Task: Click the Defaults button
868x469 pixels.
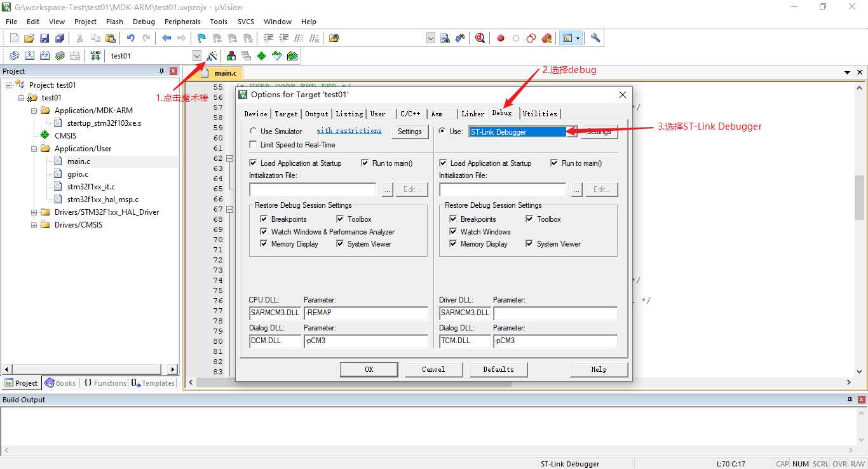Action: click(498, 369)
